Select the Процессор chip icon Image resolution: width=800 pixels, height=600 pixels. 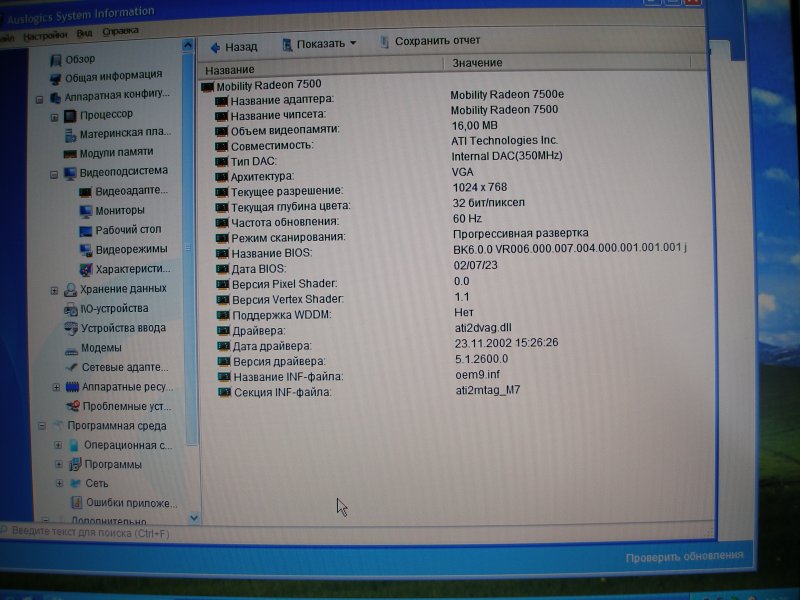tap(70, 115)
